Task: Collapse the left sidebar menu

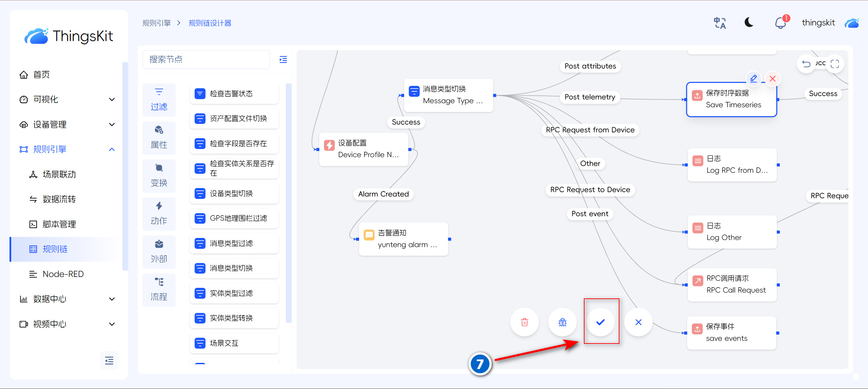Action: click(x=109, y=360)
